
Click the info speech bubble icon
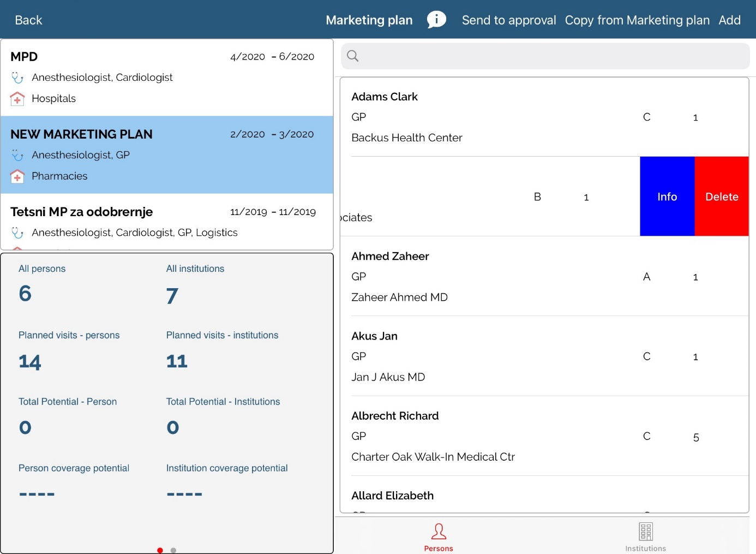436,20
